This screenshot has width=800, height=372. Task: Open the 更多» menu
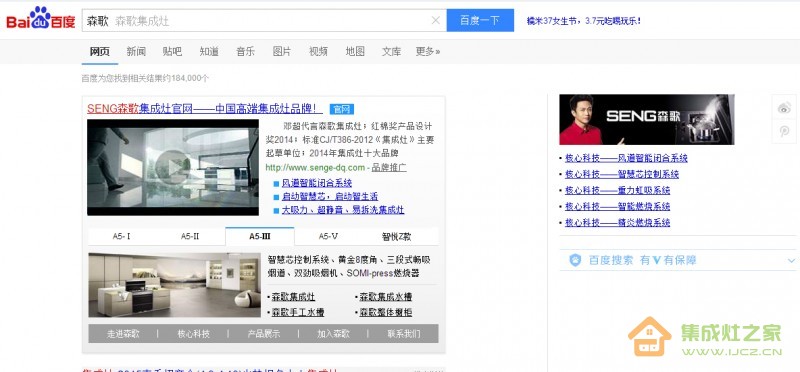point(428,52)
